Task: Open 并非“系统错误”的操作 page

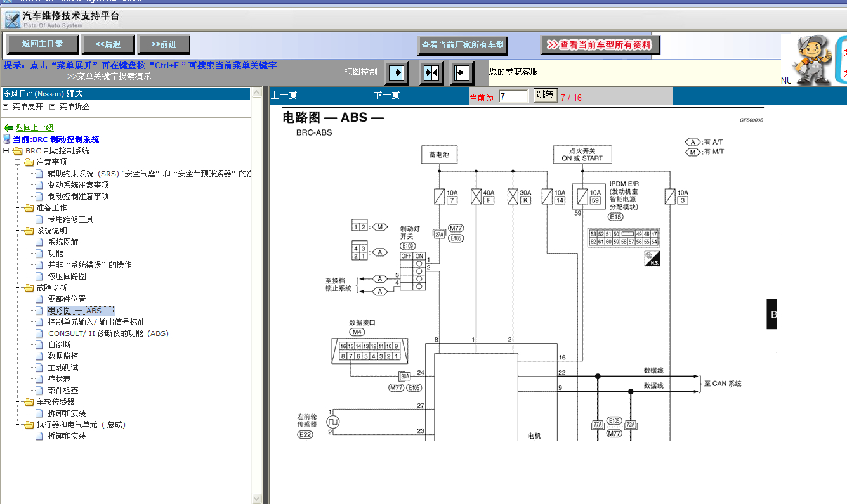Action: [89, 265]
